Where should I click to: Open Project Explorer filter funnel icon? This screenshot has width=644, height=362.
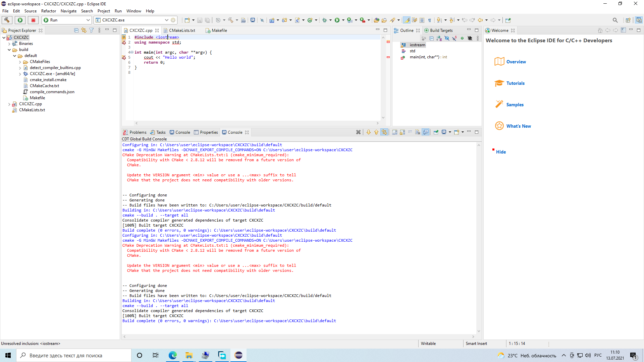pyautogui.click(x=91, y=31)
